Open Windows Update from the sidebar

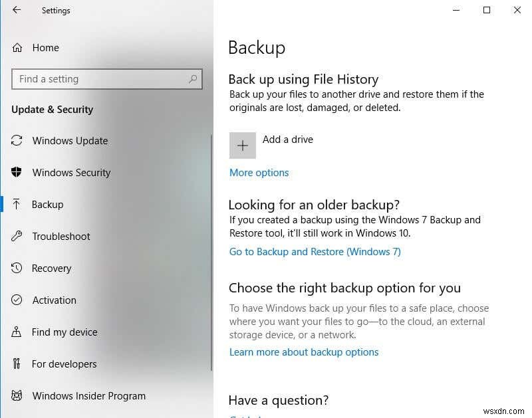[x=70, y=140]
